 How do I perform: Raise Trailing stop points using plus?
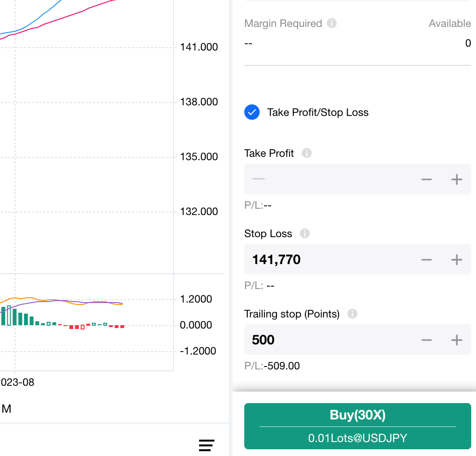tap(456, 340)
